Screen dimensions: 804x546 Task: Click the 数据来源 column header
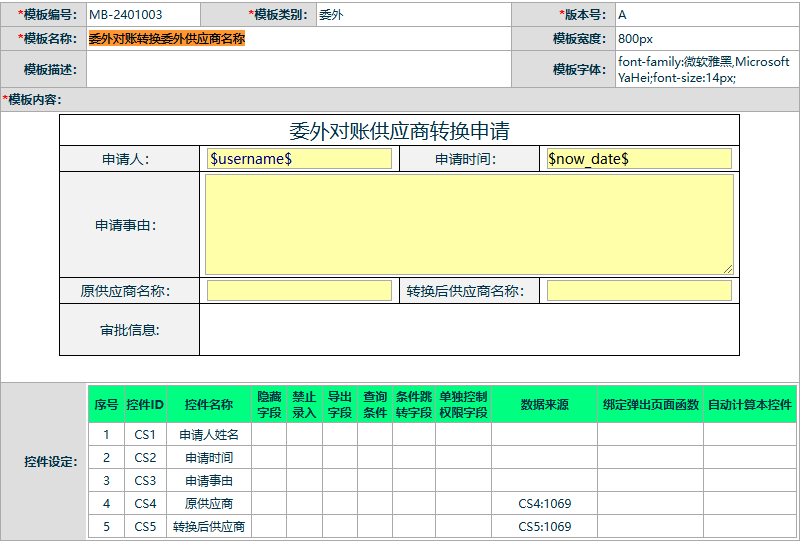click(x=544, y=405)
